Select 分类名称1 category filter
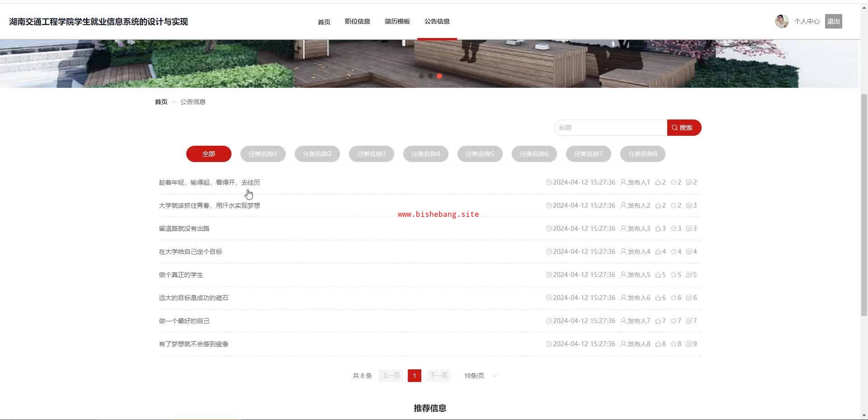Image resolution: width=868 pixels, height=420 pixels. tap(263, 154)
